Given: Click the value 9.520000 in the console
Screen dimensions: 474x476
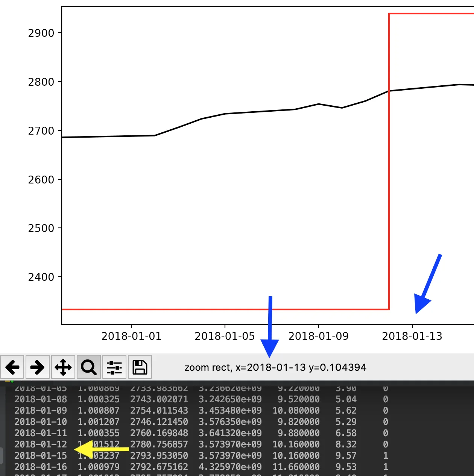Looking at the screenshot, I should [x=299, y=399].
